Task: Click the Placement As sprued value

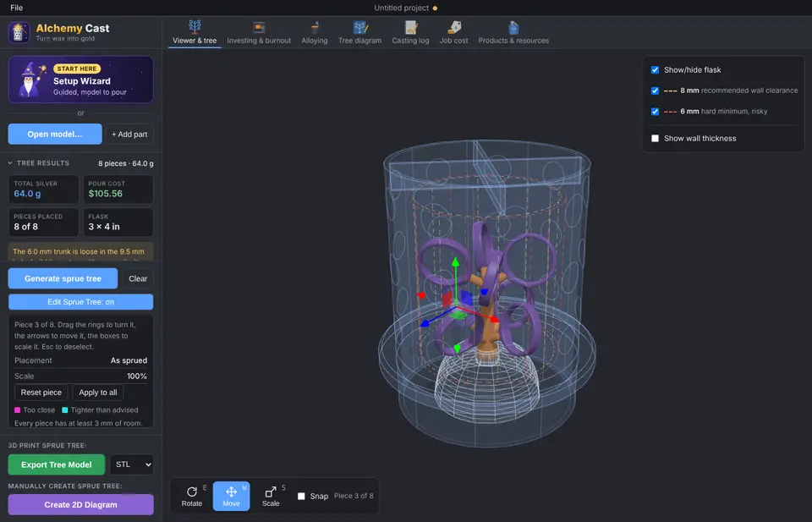Action: [129, 360]
